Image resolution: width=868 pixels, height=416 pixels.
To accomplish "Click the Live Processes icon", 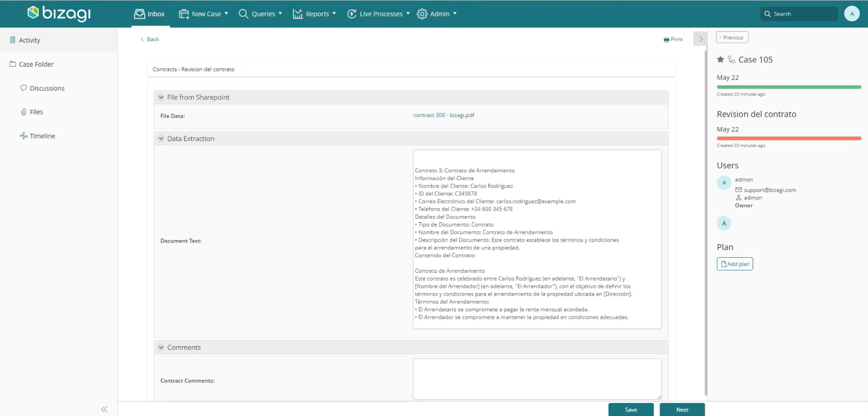I will click(x=352, y=14).
